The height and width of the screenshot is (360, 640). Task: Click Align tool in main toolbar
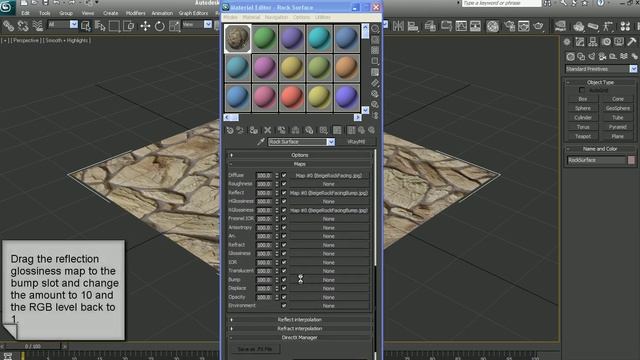click(x=413, y=26)
